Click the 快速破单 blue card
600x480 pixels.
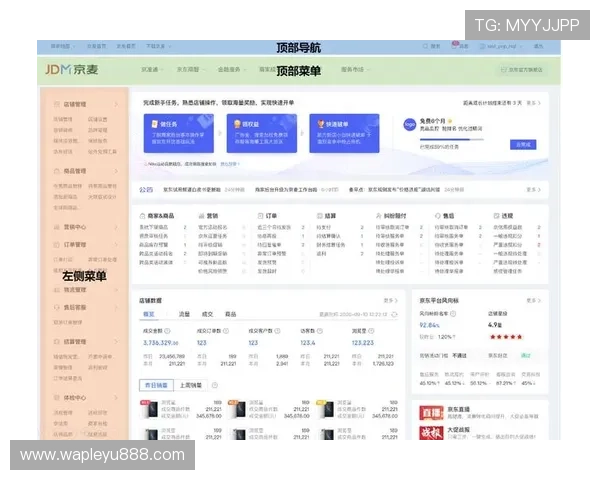click(344, 133)
